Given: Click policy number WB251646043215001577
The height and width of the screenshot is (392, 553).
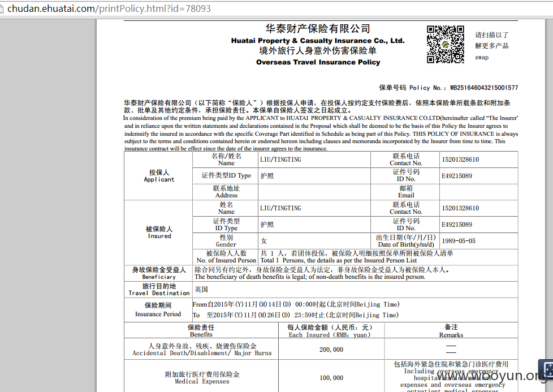Looking at the screenshot, I should [x=484, y=88].
